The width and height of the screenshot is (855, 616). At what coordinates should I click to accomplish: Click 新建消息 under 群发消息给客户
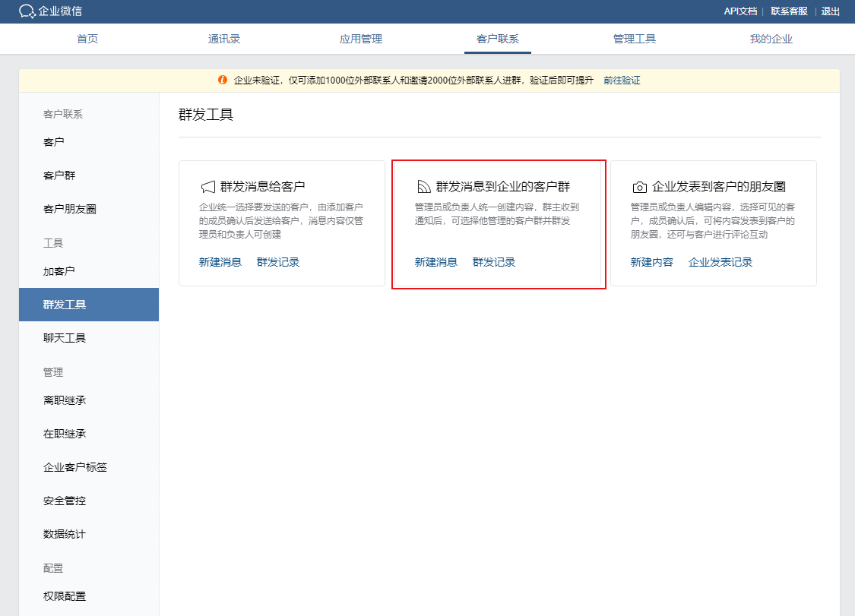coord(220,262)
